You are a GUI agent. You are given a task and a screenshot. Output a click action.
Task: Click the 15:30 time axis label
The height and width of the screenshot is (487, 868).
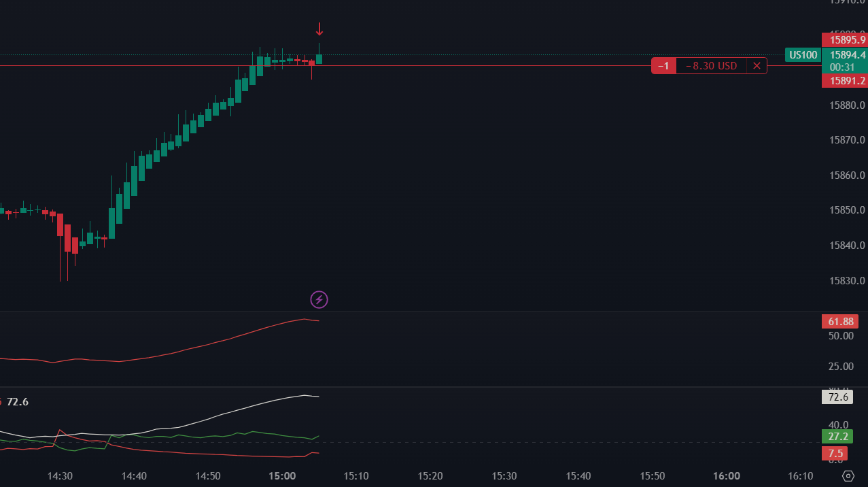504,476
